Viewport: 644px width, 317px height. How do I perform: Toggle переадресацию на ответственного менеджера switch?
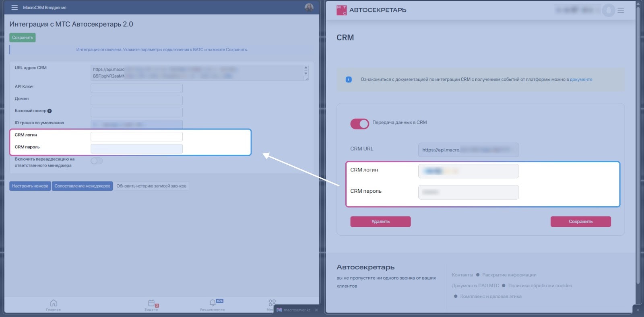tap(97, 161)
